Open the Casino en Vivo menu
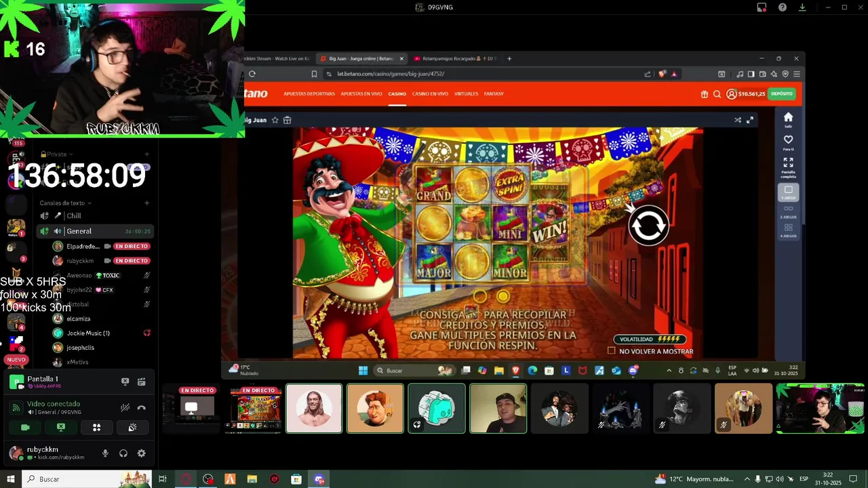 [430, 94]
